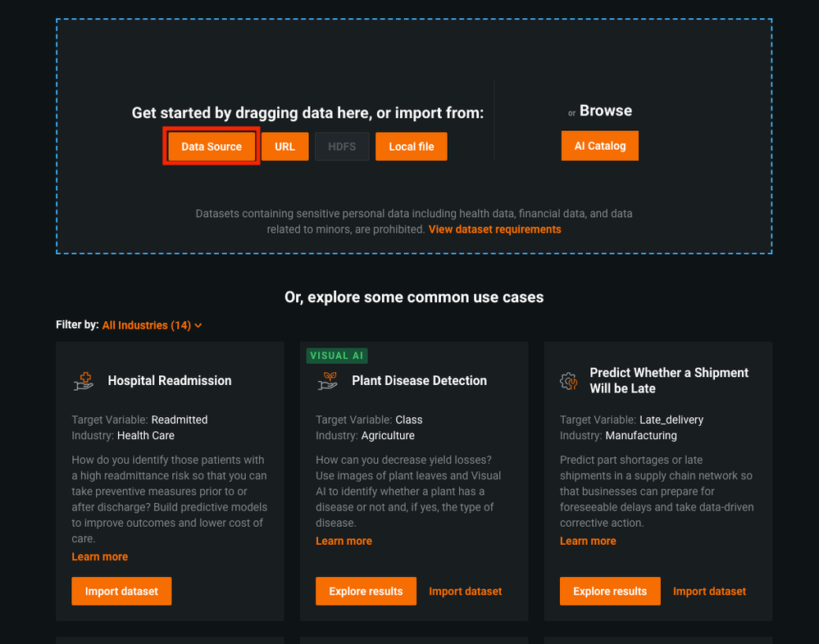Viewport: 819px width, 644px height.
Task: Open Learn more under Hospital Readmission
Action: point(100,556)
